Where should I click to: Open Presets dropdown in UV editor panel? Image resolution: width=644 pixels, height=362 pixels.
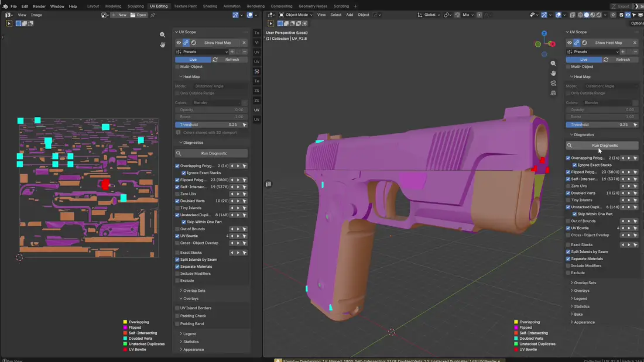pyautogui.click(x=201, y=51)
